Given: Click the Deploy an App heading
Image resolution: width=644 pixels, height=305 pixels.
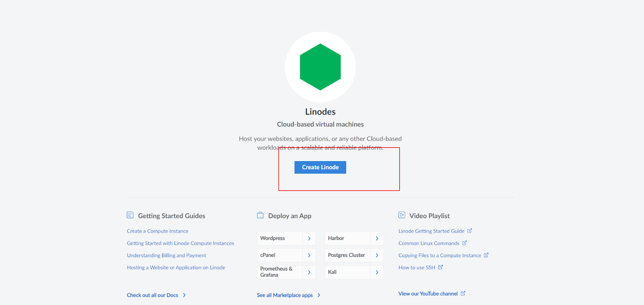Looking at the screenshot, I should pyautogui.click(x=290, y=216).
